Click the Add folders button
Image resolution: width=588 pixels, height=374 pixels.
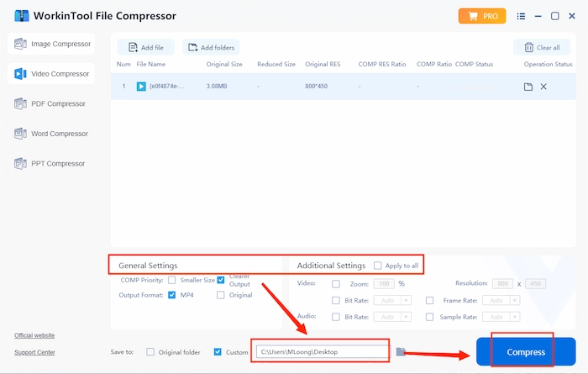pos(211,48)
